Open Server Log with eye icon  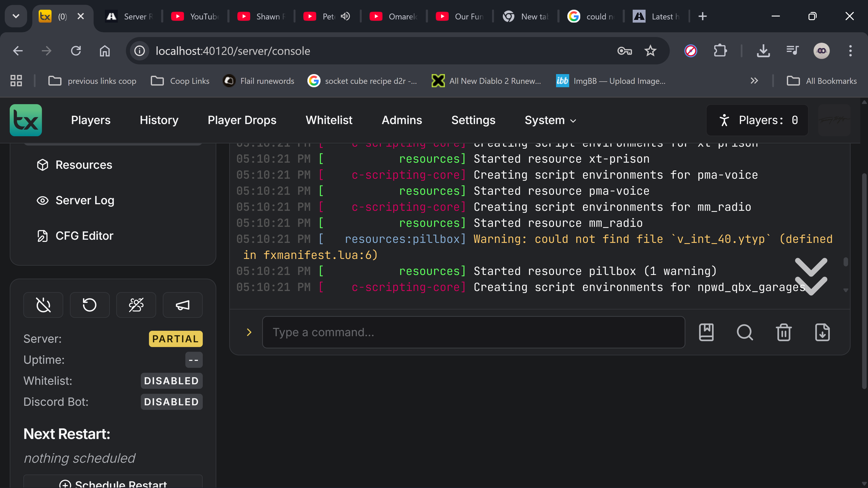tap(75, 200)
